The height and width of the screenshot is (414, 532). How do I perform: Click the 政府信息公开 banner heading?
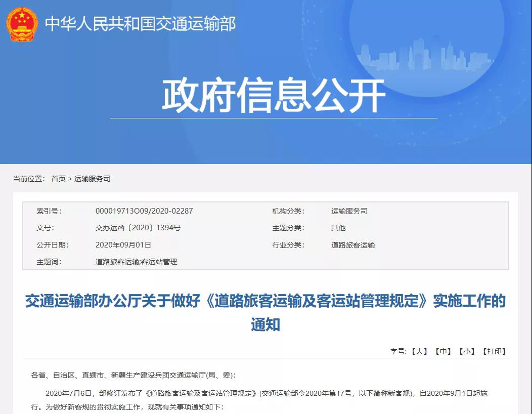pos(274,96)
